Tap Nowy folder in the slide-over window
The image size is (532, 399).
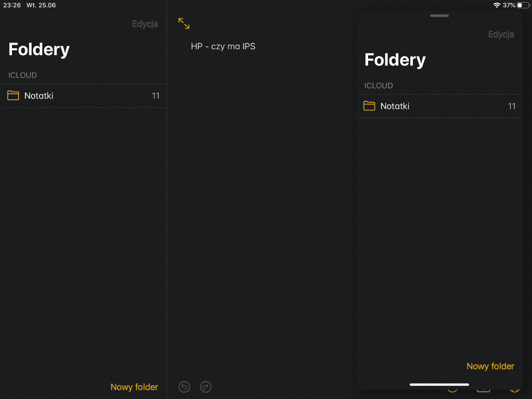[x=490, y=366]
